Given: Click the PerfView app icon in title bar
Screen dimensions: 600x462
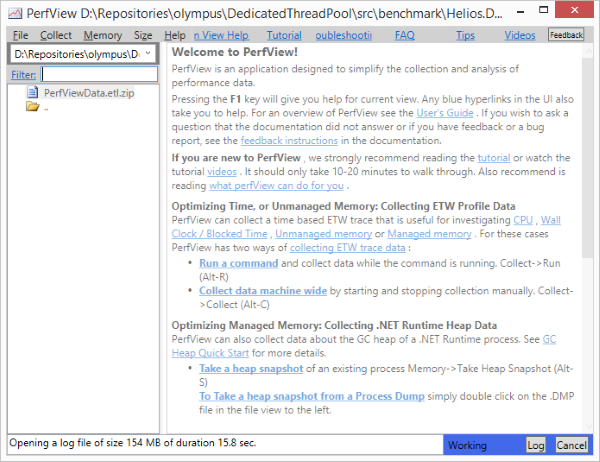Looking at the screenshot, I should pyautogui.click(x=15, y=13).
